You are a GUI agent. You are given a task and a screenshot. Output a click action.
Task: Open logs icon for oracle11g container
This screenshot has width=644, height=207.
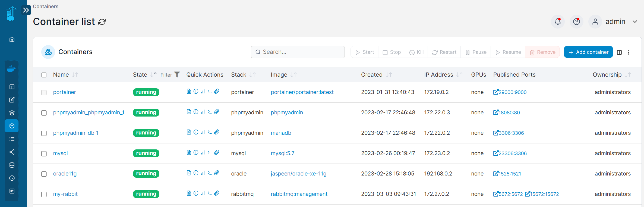[189, 173]
